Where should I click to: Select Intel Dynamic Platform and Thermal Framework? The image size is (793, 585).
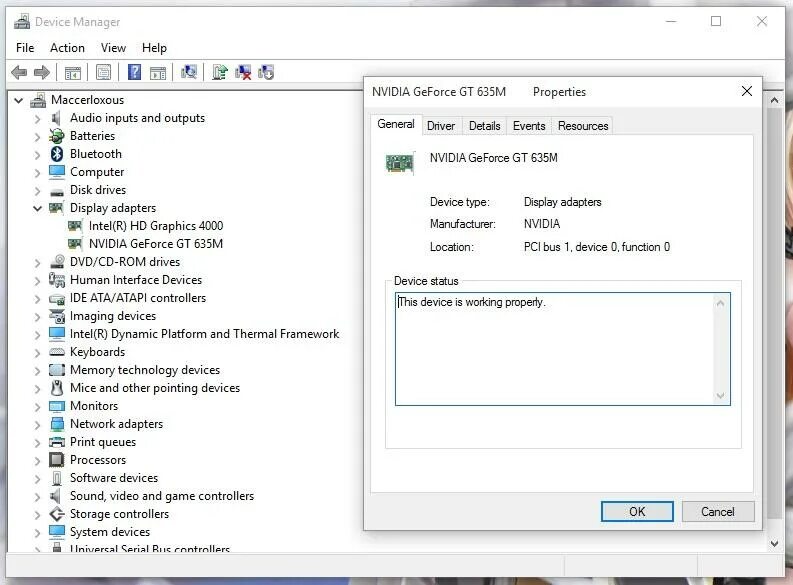pyautogui.click(x=204, y=334)
